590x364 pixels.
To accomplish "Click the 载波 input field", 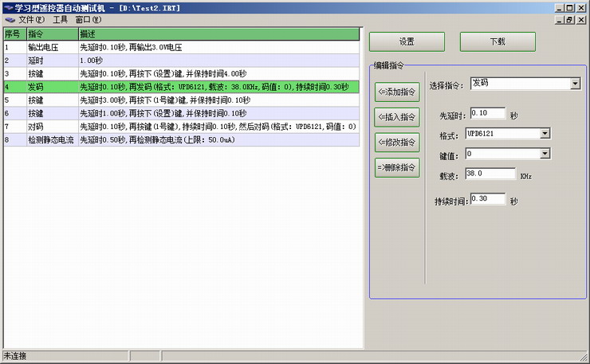I will click(491, 173).
